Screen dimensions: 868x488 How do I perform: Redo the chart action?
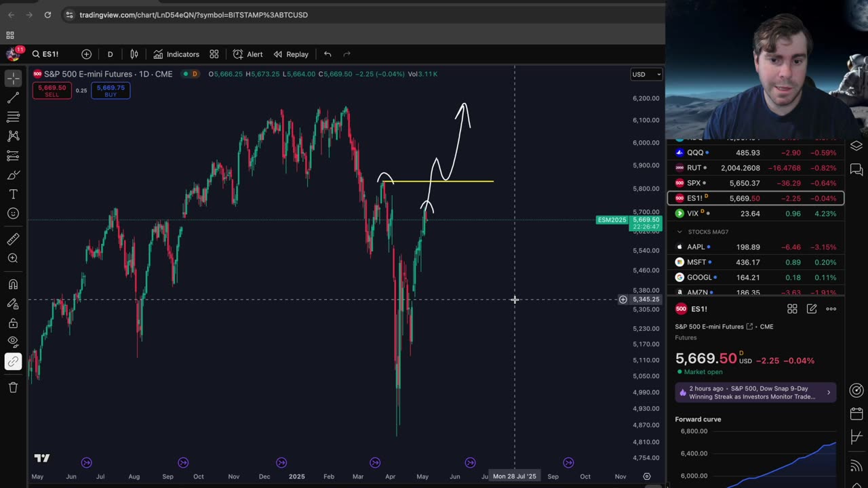347,54
